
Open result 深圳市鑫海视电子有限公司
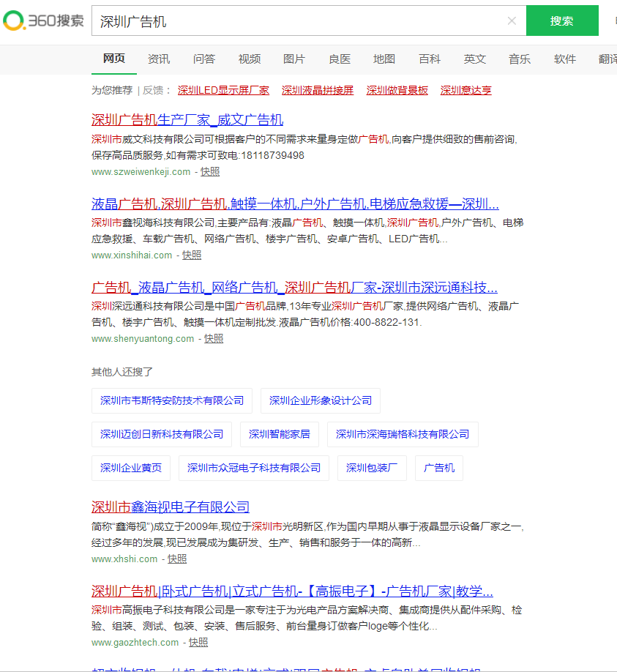(171, 507)
